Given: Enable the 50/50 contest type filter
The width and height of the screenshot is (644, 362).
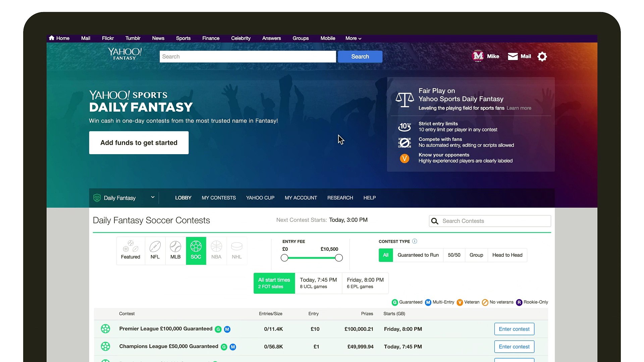Looking at the screenshot, I should tap(454, 255).
